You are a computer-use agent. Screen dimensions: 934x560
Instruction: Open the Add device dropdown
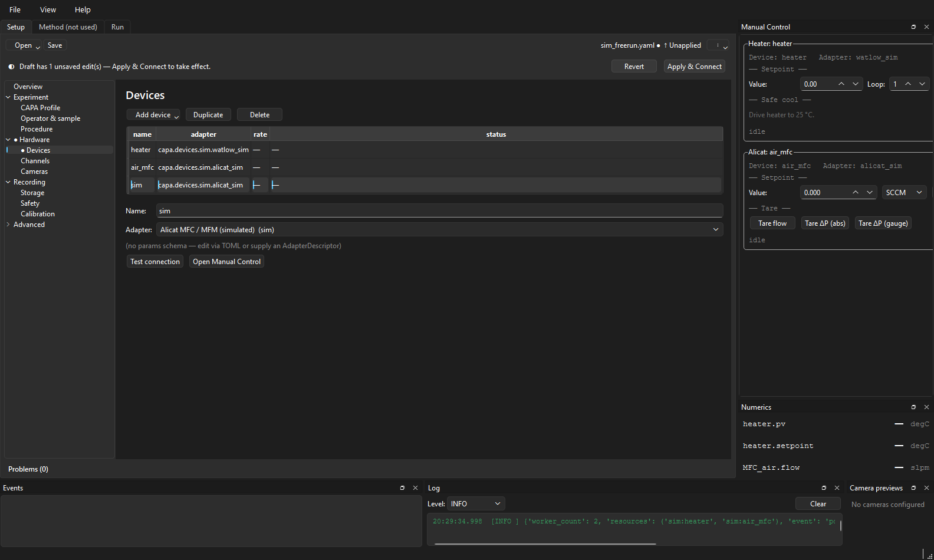pyautogui.click(x=153, y=115)
